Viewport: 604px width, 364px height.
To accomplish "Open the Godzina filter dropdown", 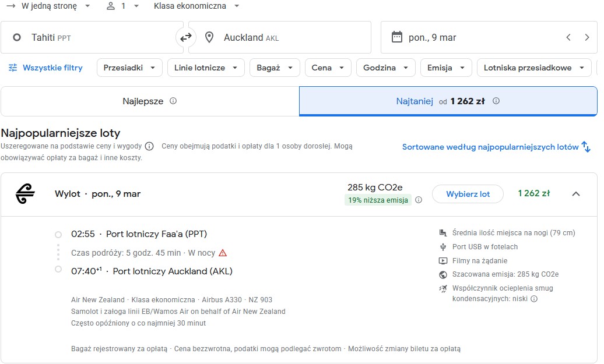I will coord(385,68).
